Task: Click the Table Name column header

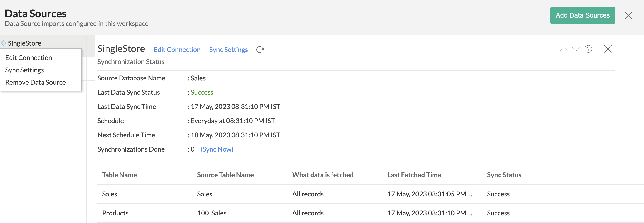Action: pyautogui.click(x=120, y=175)
